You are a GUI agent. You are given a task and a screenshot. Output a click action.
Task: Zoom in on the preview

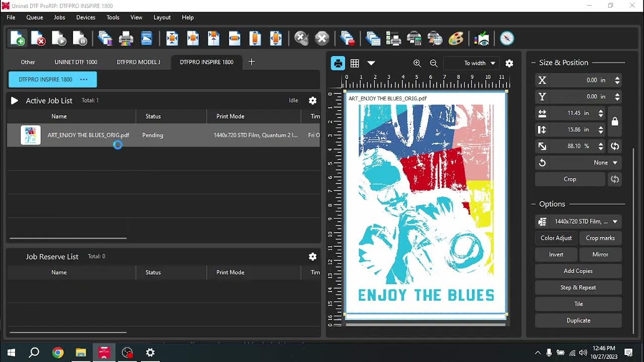tap(417, 63)
